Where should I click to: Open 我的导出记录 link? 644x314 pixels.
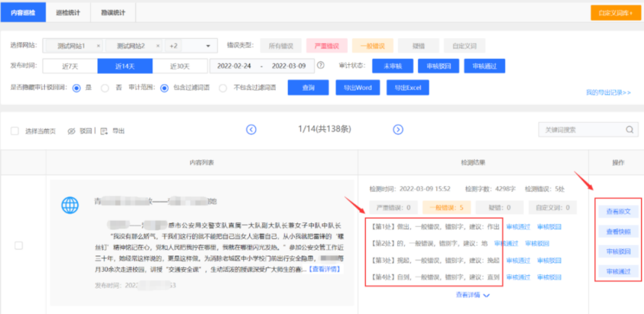[x=608, y=92]
